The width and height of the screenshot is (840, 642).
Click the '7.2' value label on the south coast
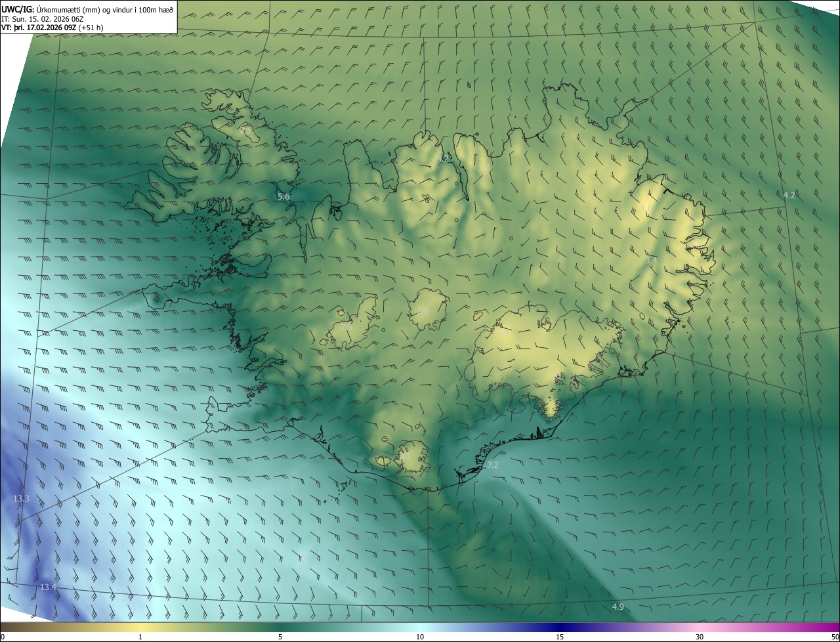coord(493,465)
